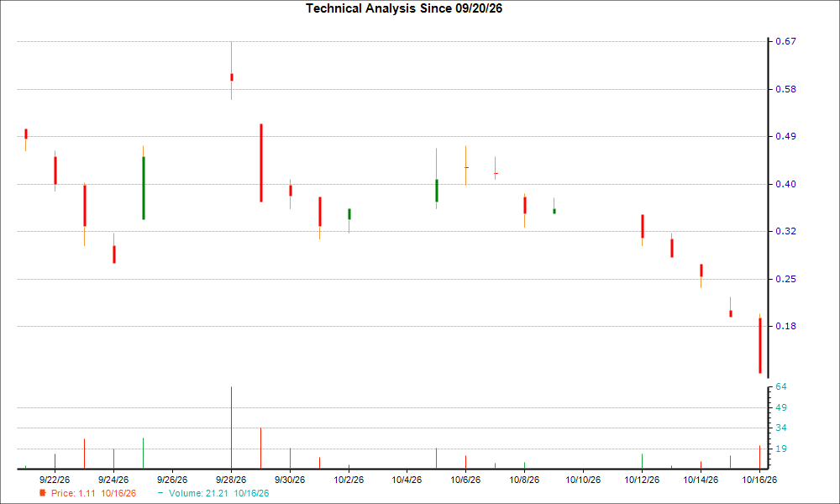Click the 9/24/26 date axis label
Screen dimensions: 840x504
113,480
